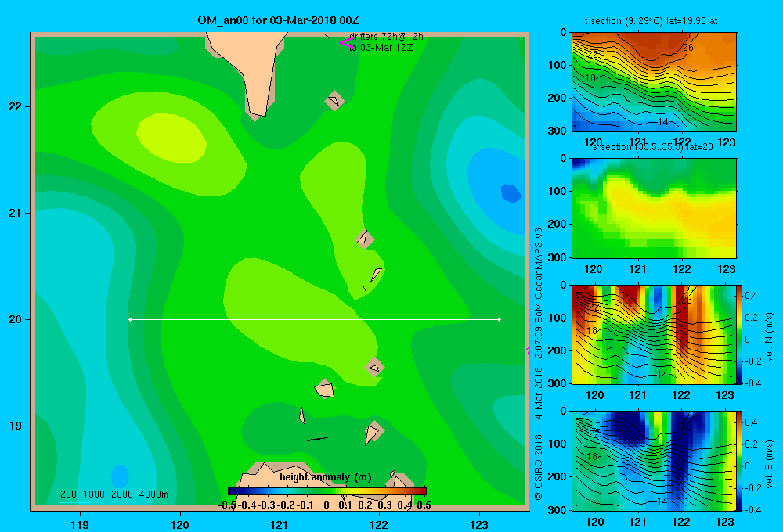Image resolution: width=783 pixels, height=532 pixels.
Task: Click the Taiwan landmass at the map's top
Action: (x=254, y=70)
